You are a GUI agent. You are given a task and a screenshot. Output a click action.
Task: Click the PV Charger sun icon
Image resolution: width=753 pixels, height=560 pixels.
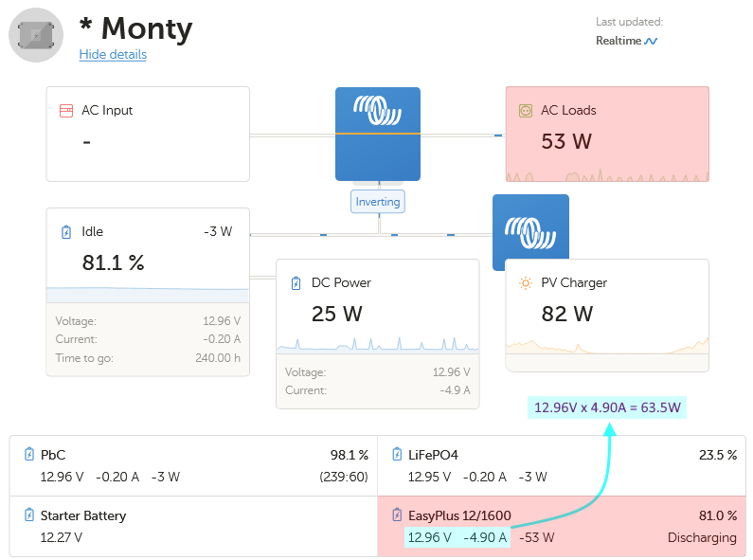526,283
